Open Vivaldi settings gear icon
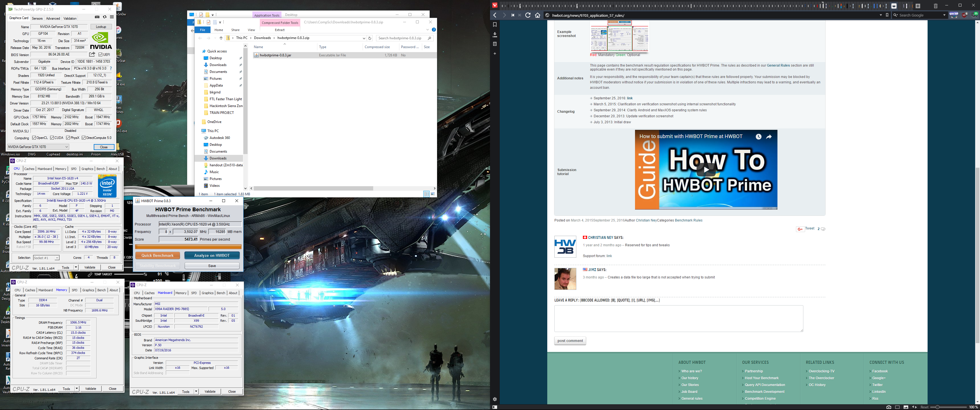Viewport: 980px width, 410px height. 495,399
